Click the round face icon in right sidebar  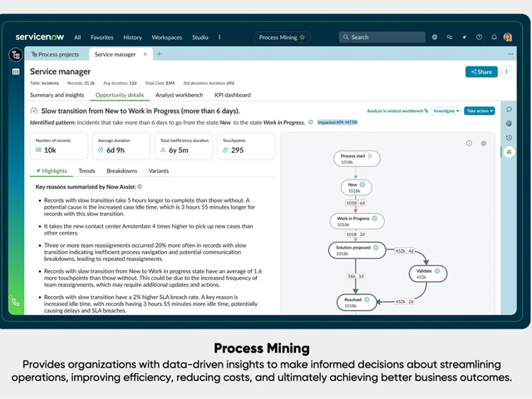[x=509, y=124]
